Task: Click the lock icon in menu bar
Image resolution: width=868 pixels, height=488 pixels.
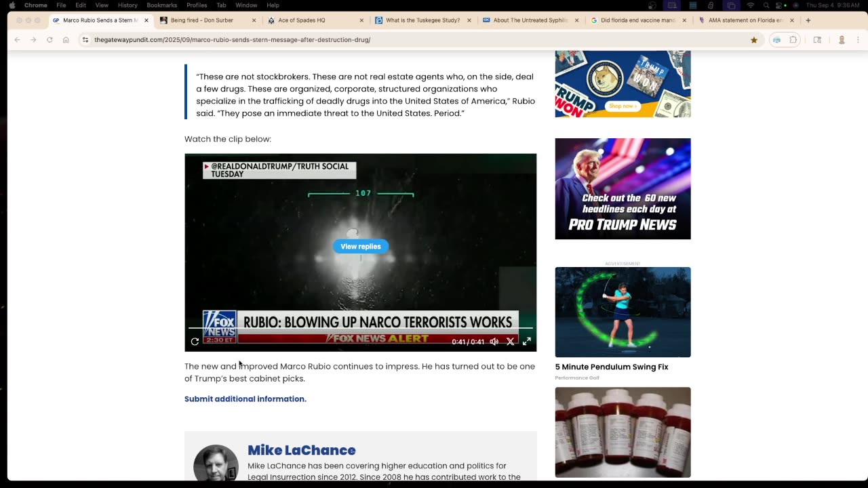Action: pos(710,5)
